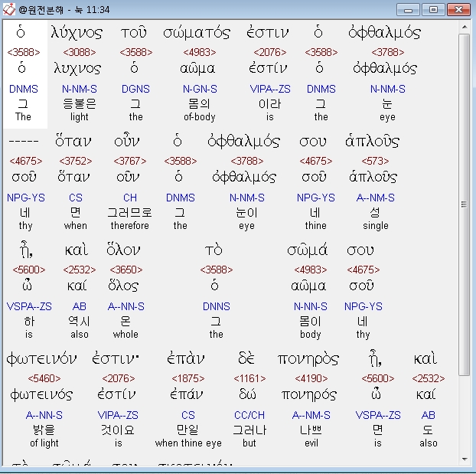This screenshot has height=474, width=476.
Task: Click the English gloss 'body'
Action: coord(310,334)
